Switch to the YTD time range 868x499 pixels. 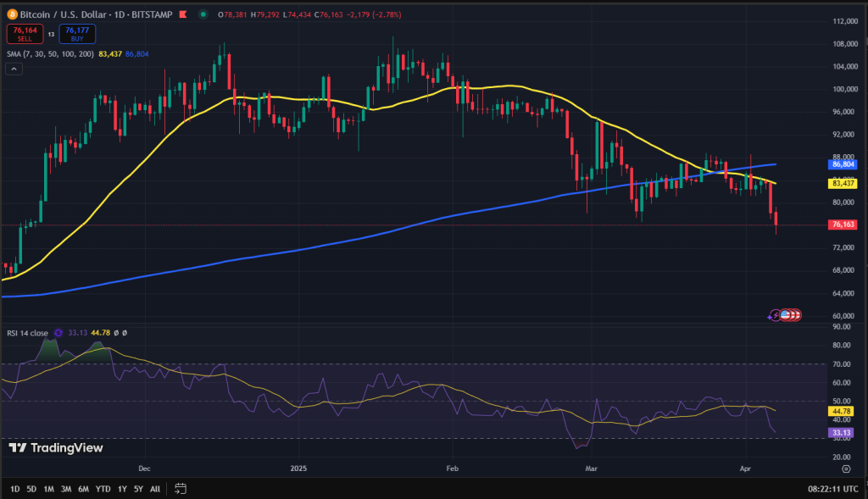(x=103, y=489)
